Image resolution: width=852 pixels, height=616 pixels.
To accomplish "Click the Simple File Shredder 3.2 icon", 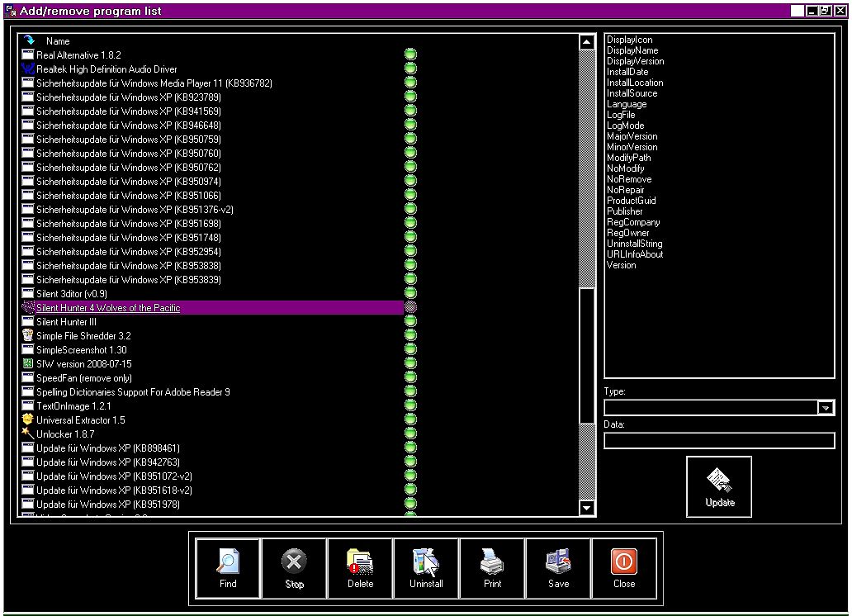I will click(x=28, y=335).
